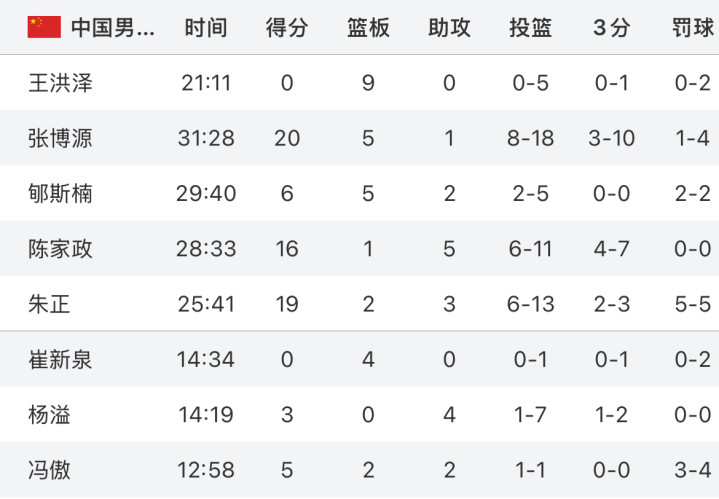Open the 中国男... team name header
Screen dimensions: 719x499
coord(113,28)
